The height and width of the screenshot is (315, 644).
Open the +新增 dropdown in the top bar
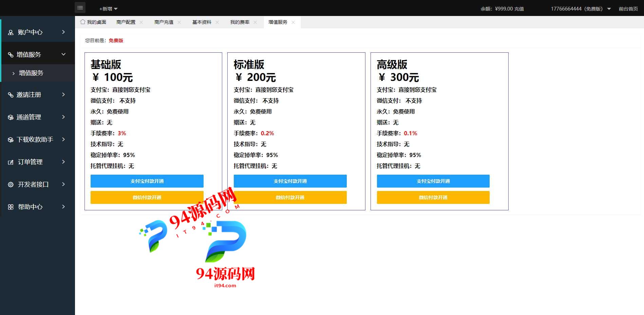108,9
